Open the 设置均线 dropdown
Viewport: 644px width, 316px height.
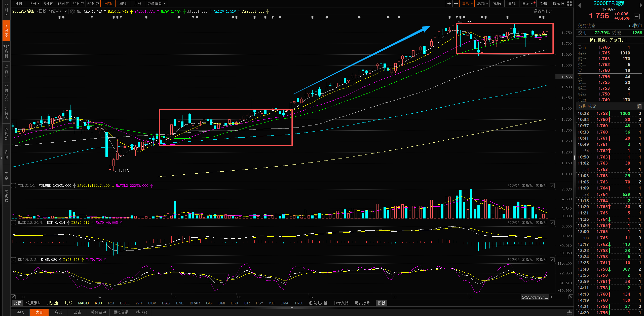point(543,11)
